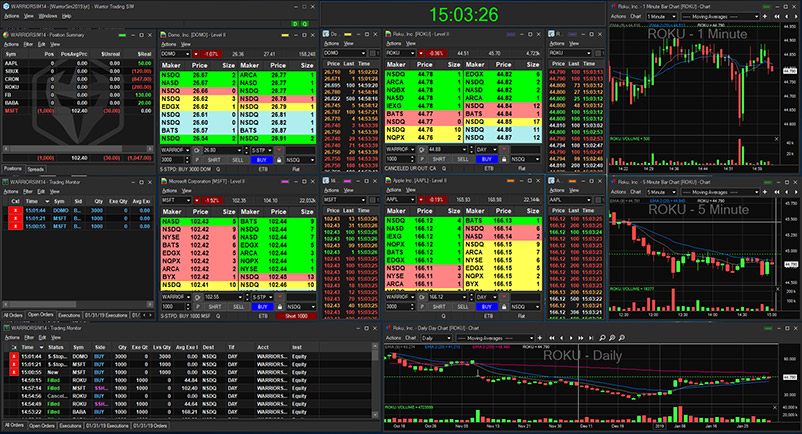
Task: Step forward one bar on ROKU Daily chart
Action: point(571,338)
